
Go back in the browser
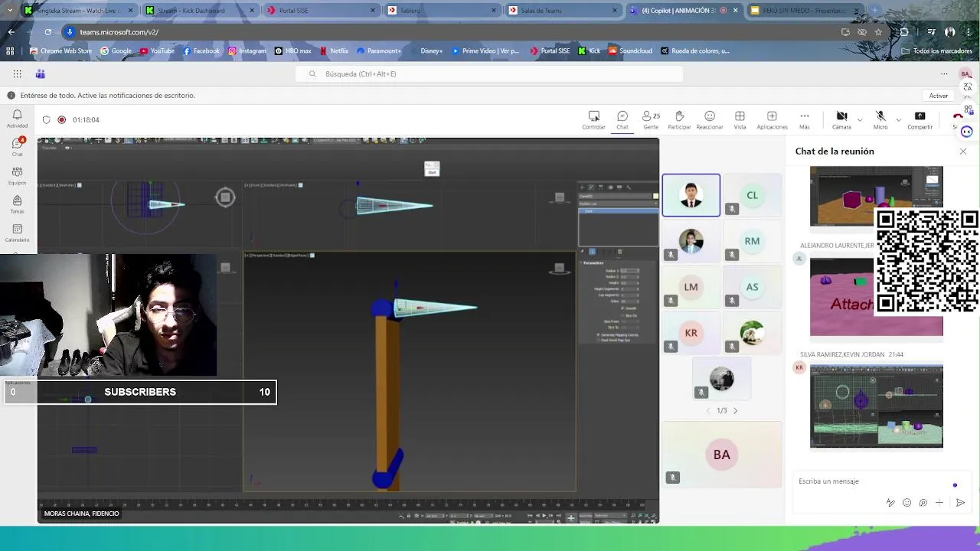click(11, 32)
